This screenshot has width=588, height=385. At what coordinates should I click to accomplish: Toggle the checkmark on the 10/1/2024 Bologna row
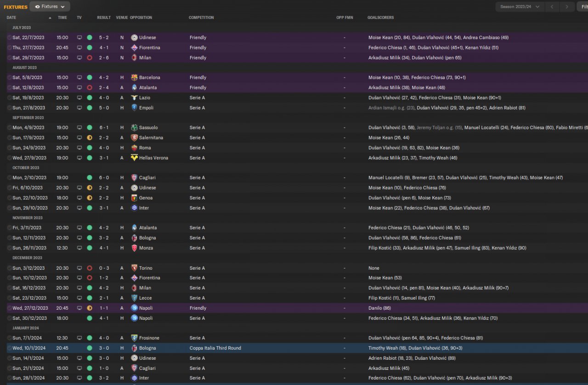9,348
